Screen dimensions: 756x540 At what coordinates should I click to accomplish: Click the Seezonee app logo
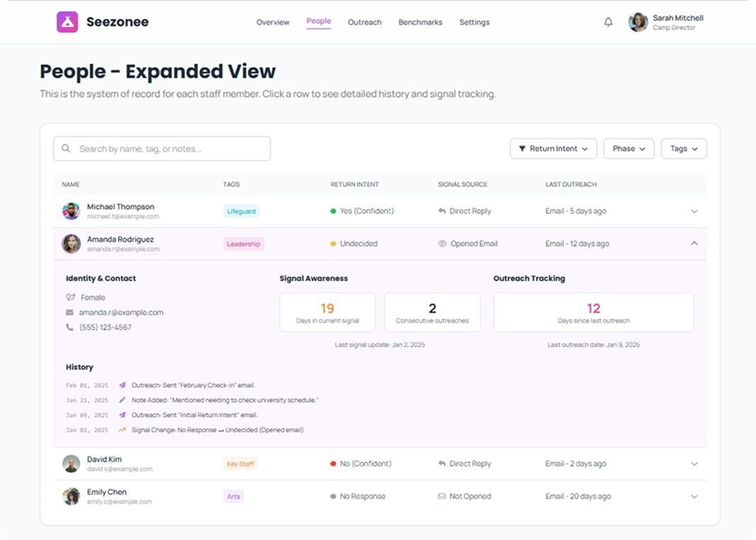coord(66,21)
